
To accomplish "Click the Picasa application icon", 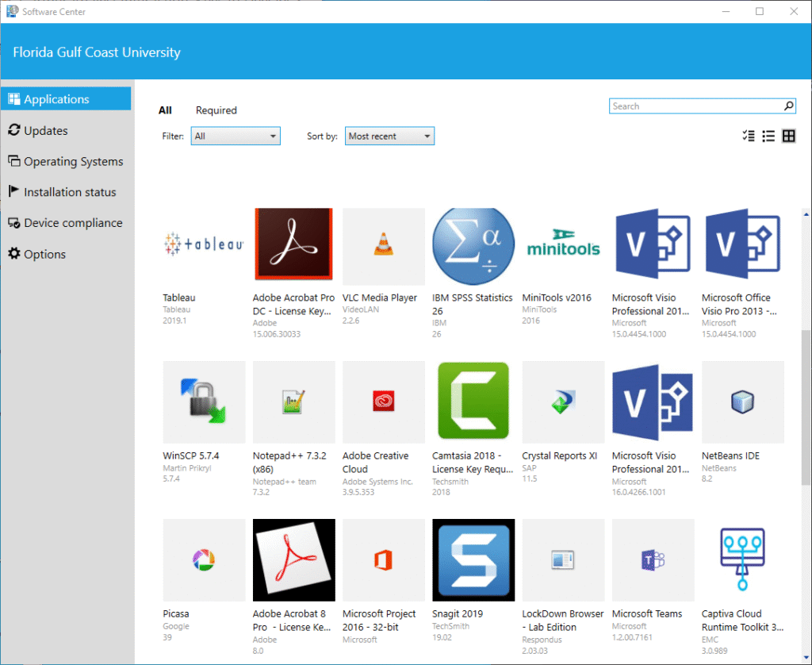I will click(x=204, y=559).
